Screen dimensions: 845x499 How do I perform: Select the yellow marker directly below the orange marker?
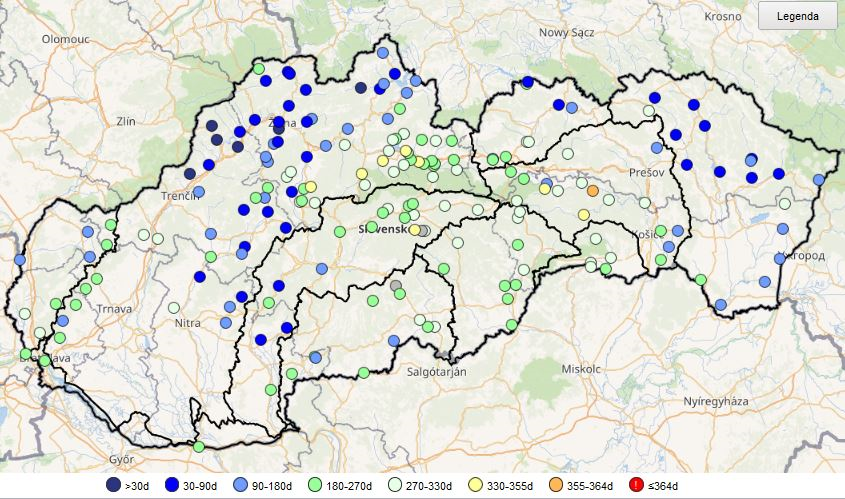tap(584, 215)
